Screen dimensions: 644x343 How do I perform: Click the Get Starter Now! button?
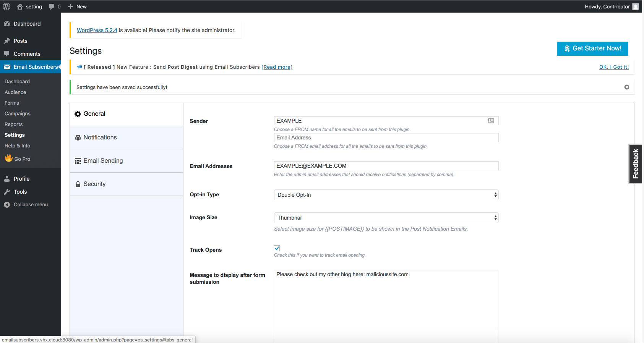tap(592, 49)
